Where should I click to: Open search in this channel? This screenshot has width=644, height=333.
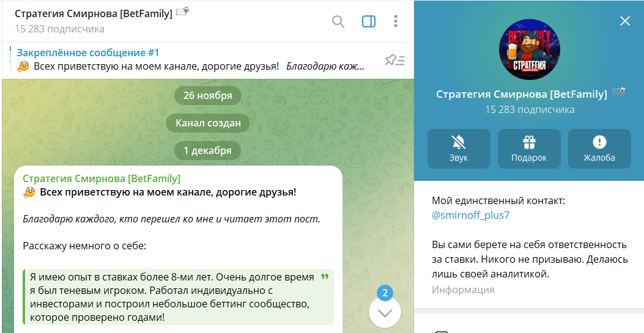338,21
